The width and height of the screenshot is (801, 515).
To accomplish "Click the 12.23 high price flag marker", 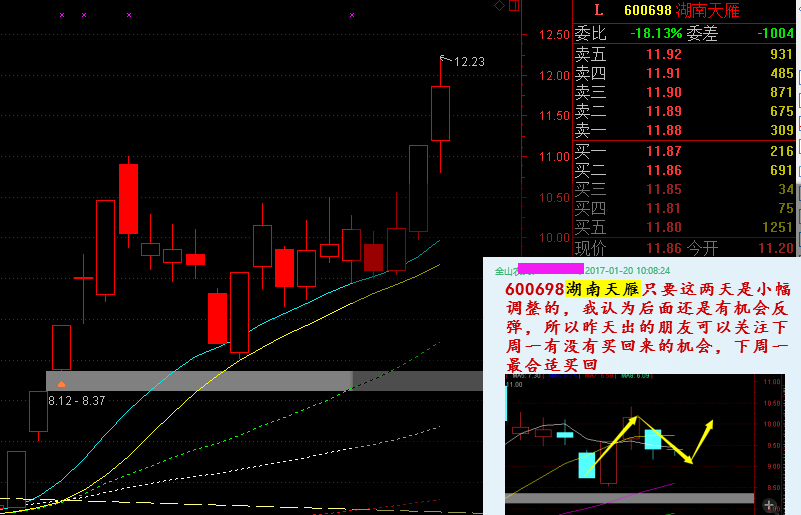I will tap(446, 59).
